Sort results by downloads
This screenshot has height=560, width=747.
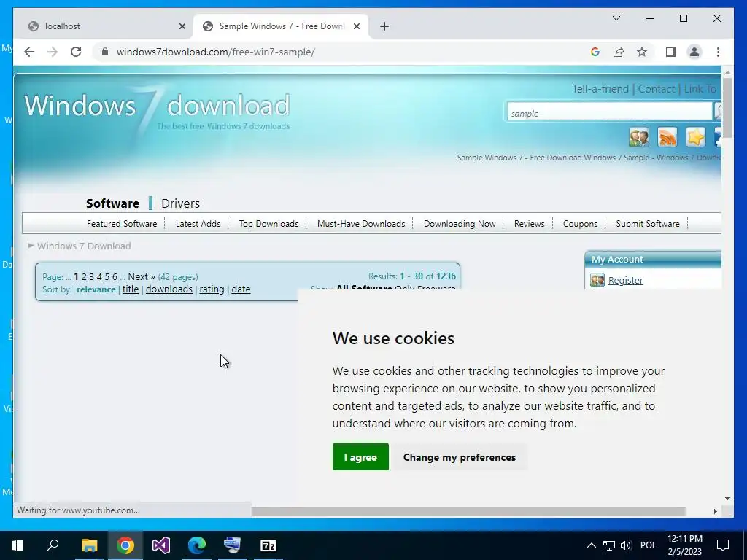coord(169,289)
